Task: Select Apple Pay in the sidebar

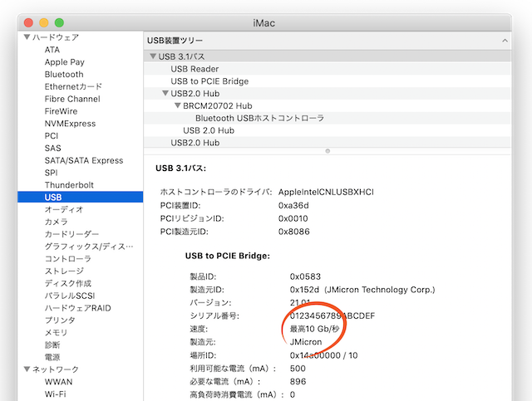Action: (x=65, y=62)
